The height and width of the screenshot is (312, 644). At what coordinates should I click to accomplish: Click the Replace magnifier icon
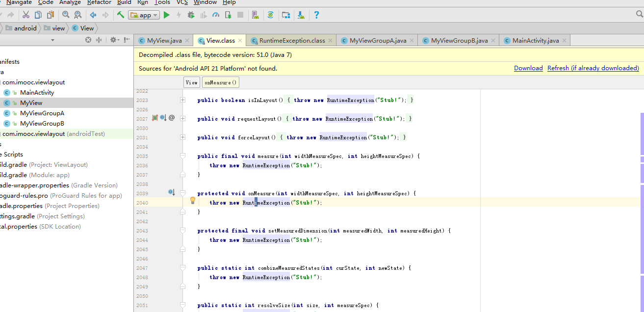pyautogui.click(x=78, y=15)
